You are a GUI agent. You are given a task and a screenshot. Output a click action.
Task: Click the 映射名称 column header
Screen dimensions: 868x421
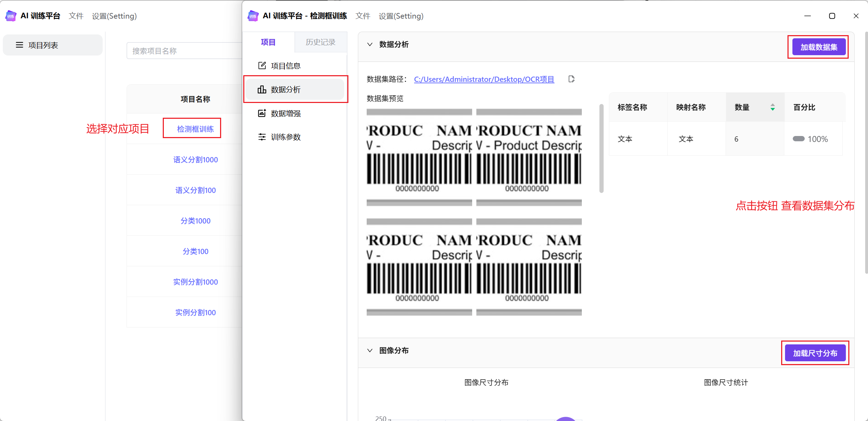pyautogui.click(x=697, y=107)
